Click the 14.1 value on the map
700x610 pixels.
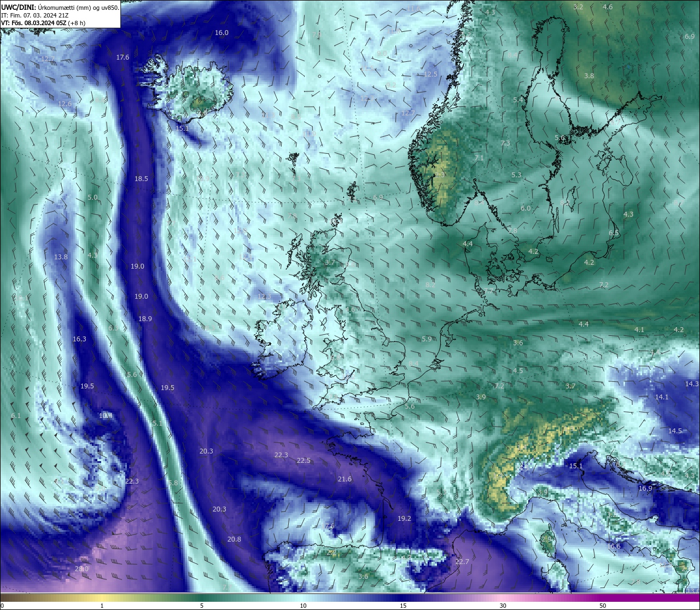pos(662,397)
